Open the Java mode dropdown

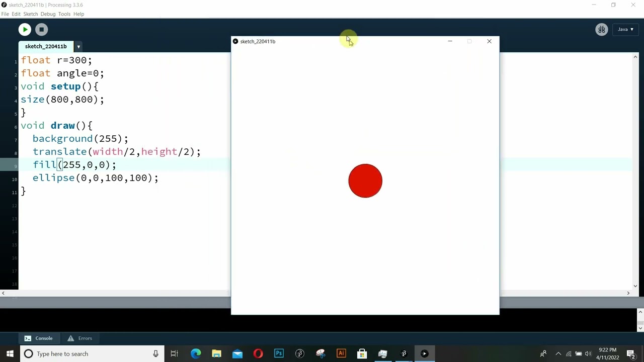[625, 29]
